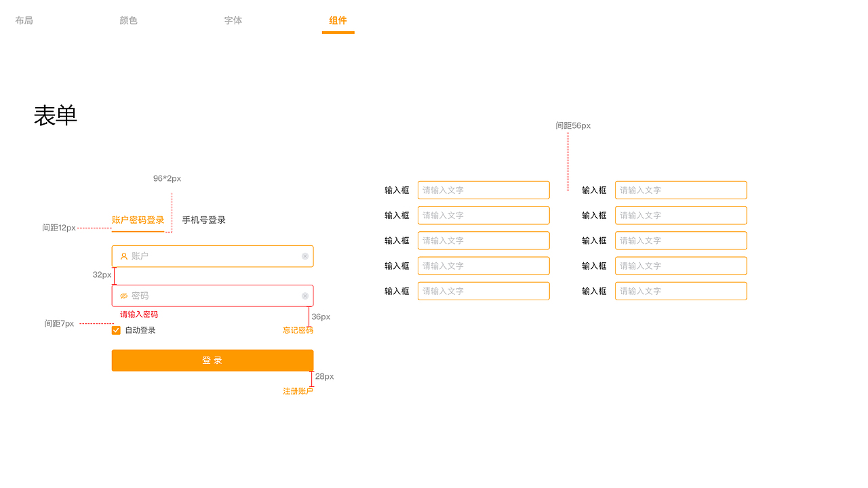
Task: Select the 组件 tab
Action: [338, 20]
